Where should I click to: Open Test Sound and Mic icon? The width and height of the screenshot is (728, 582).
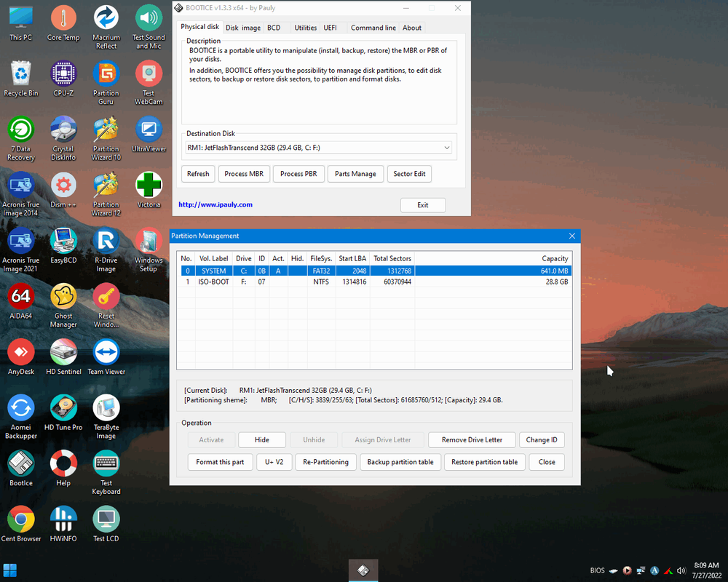(x=149, y=27)
